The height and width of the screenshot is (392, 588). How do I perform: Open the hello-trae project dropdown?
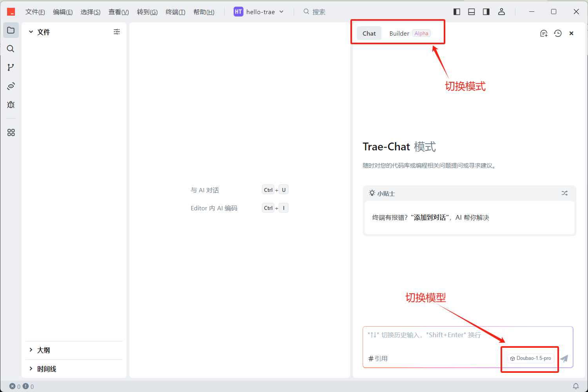pos(259,12)
